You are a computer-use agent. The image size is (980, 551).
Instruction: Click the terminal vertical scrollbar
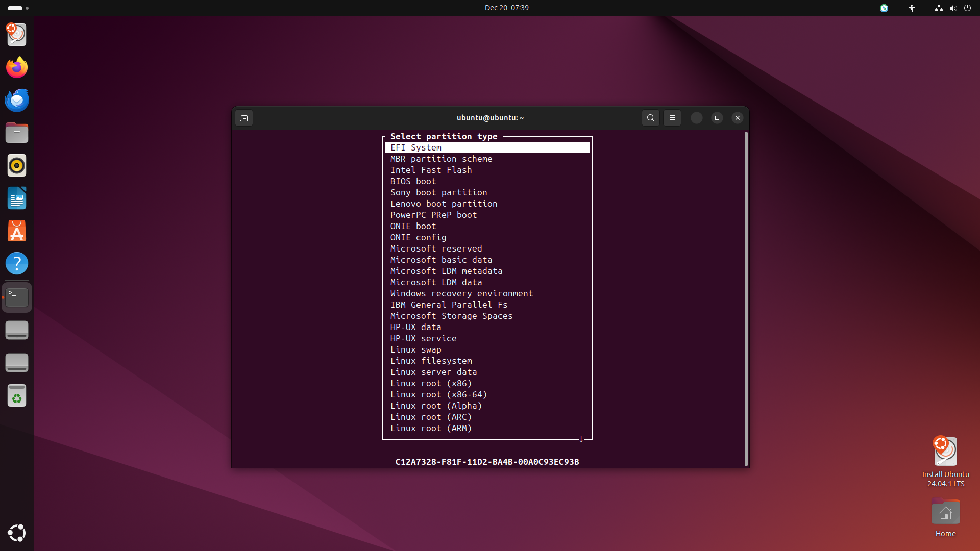[746, 298]
